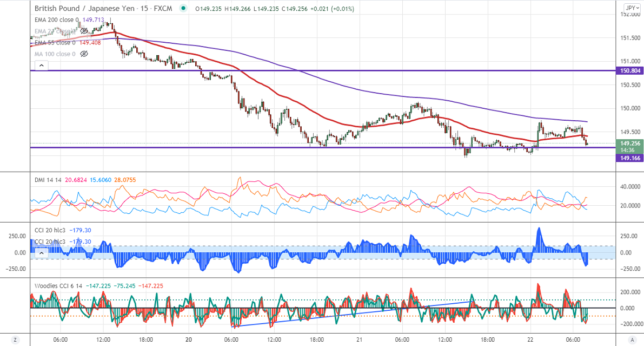
Task: Select the MA 100 close indicator legend
Action: click(x=55, y=54)
